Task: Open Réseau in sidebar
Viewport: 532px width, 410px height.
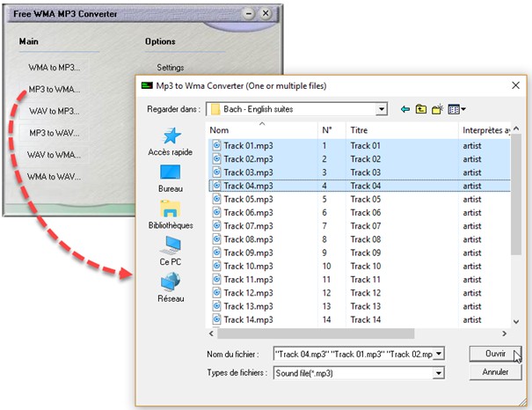Action: pyautogui.click(x=171, y=288)
